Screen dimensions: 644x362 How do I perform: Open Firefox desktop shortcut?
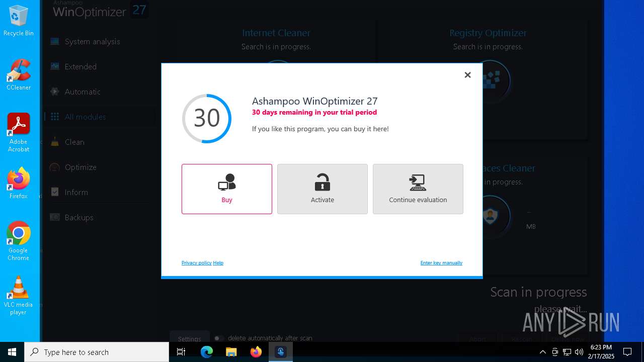19,184
